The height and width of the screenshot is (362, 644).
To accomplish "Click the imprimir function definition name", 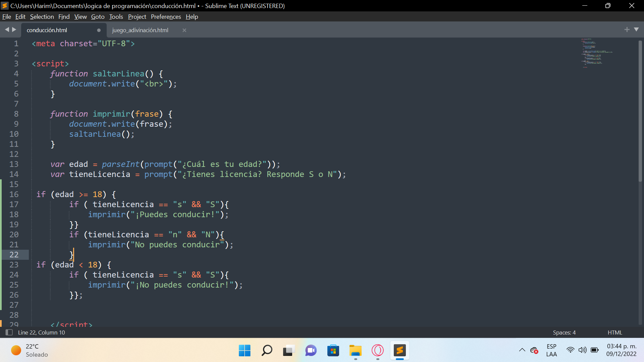I will pyautogui.click(x=111, y=114).
